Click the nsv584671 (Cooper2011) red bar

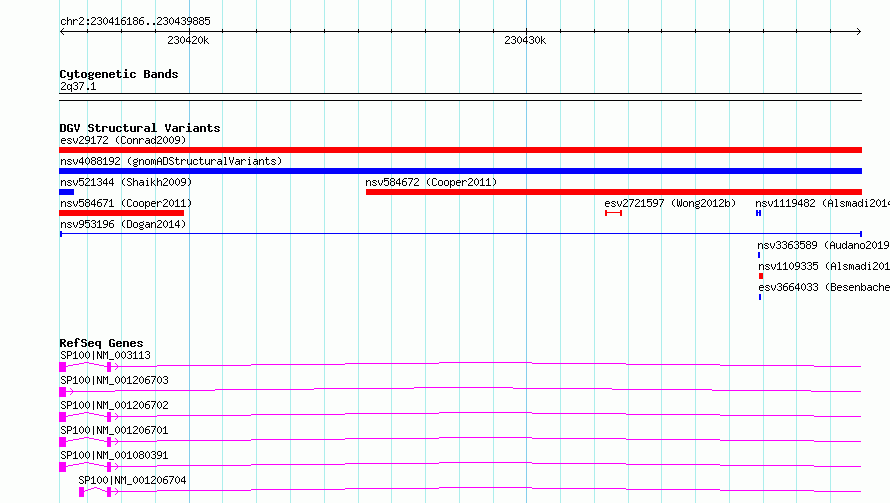pos(121,213)
